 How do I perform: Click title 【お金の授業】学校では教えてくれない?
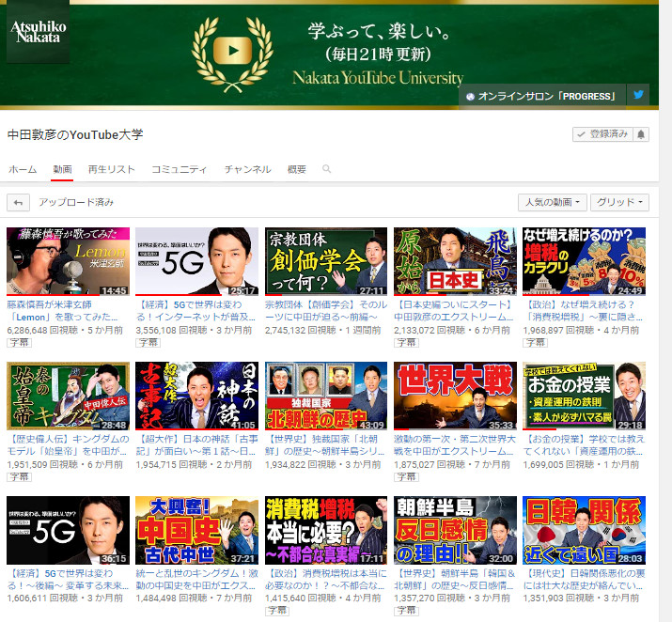pos(584,445)
